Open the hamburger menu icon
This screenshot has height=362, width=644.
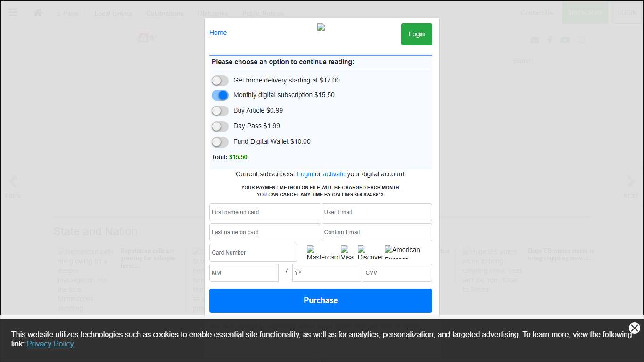click(13, 13)
